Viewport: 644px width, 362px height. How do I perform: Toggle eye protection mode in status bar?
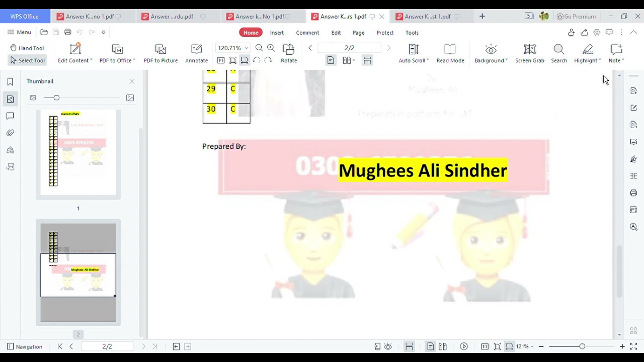(x=388, y=346)
